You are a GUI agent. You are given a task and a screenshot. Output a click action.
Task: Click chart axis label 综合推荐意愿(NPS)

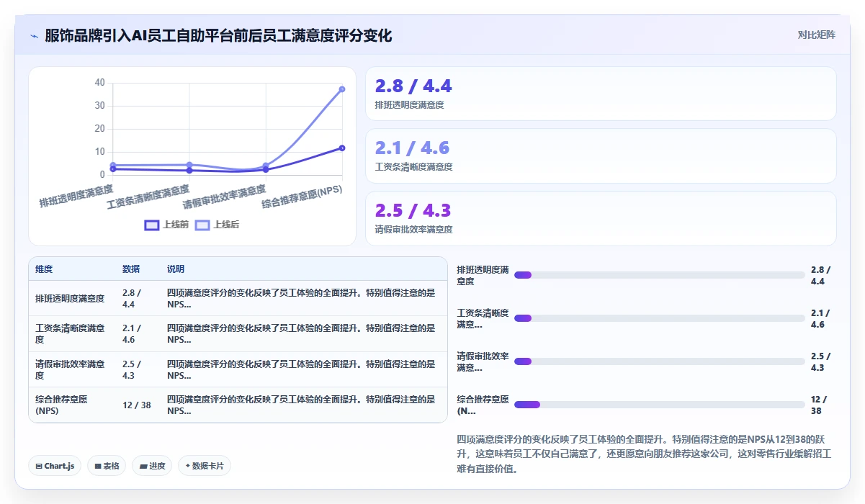[302, 197]
